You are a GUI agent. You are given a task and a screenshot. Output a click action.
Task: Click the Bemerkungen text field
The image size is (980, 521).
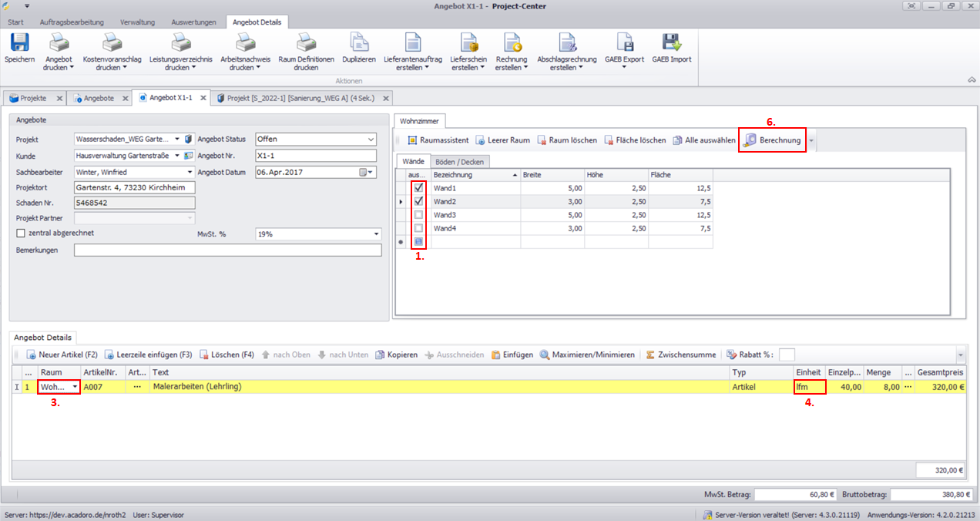pyautogui.click(x=227, y=250)
